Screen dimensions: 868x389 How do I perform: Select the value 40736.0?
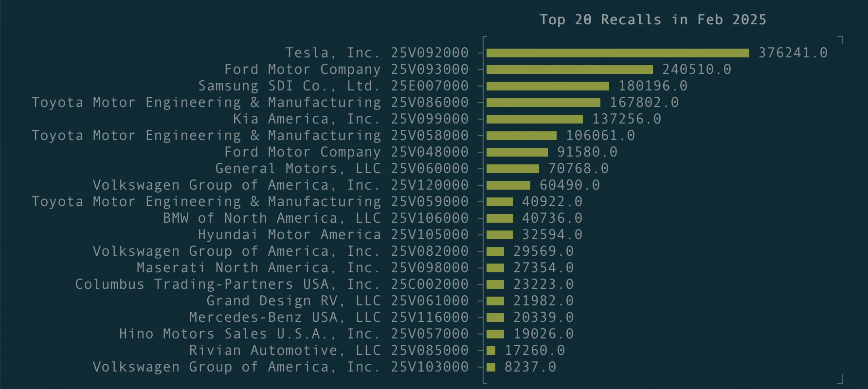[x=552, y=218]
